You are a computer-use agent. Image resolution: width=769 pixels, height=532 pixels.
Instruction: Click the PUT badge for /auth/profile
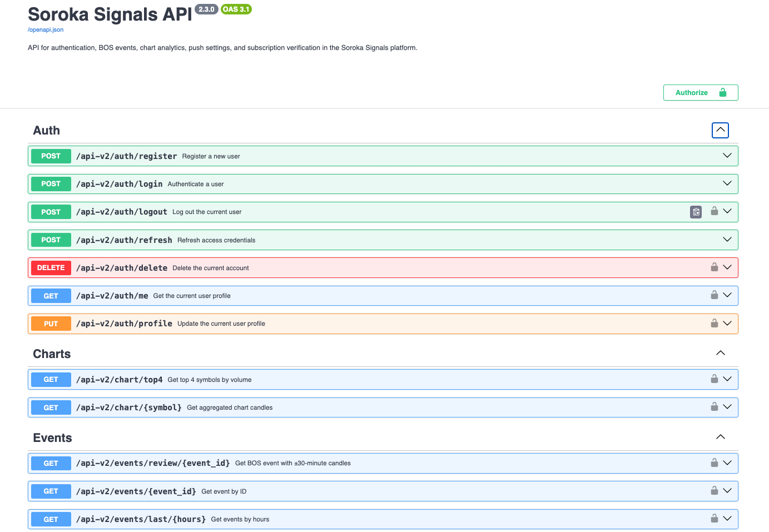(51, 324)
